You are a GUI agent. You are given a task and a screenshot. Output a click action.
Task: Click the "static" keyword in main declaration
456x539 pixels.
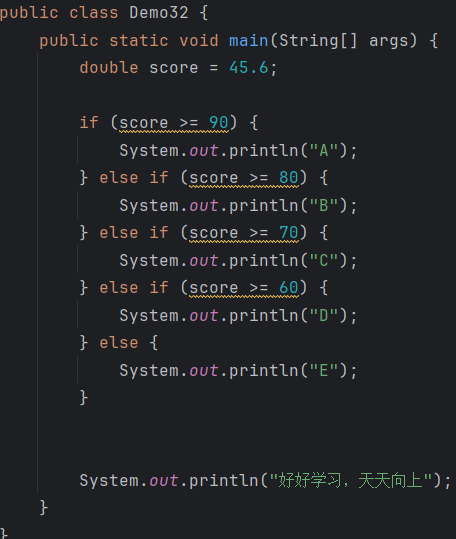(139, 41)
